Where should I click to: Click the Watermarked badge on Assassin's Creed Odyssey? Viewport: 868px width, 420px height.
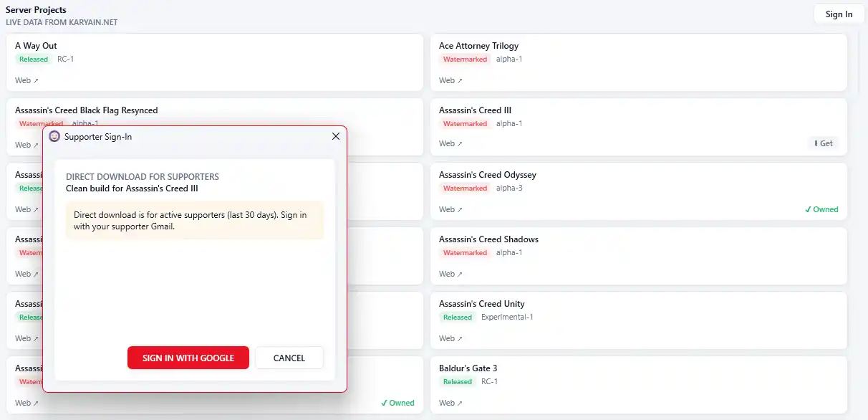[465, 188]
